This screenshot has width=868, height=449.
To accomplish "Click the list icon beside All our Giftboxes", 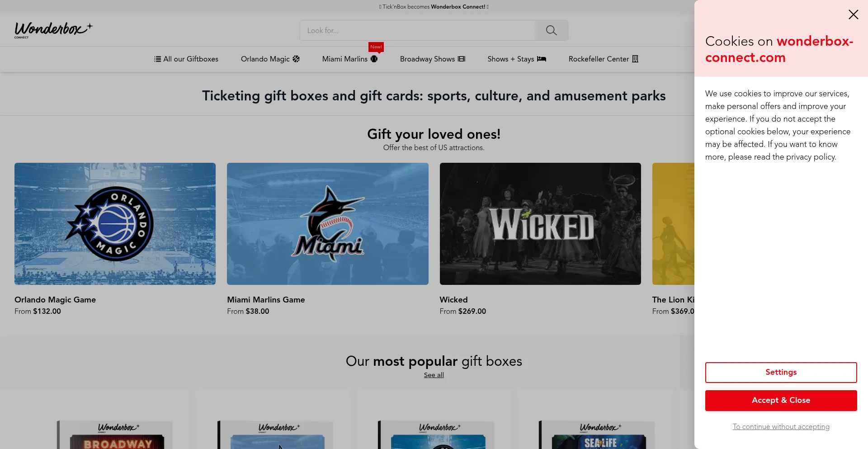I will (x=157, y=59).
